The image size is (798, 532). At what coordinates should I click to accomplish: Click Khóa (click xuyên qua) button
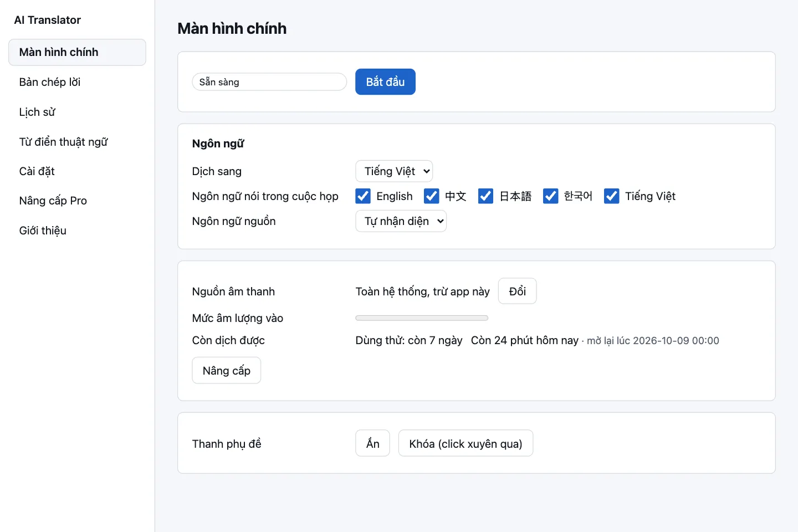point(465,443)
